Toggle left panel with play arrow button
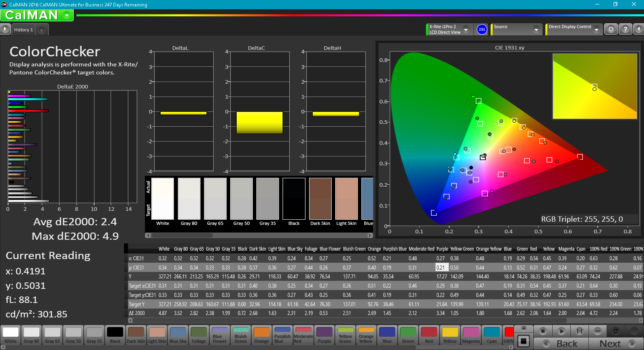The width and height of the screenshot is (644, 350). pos(5,29)
